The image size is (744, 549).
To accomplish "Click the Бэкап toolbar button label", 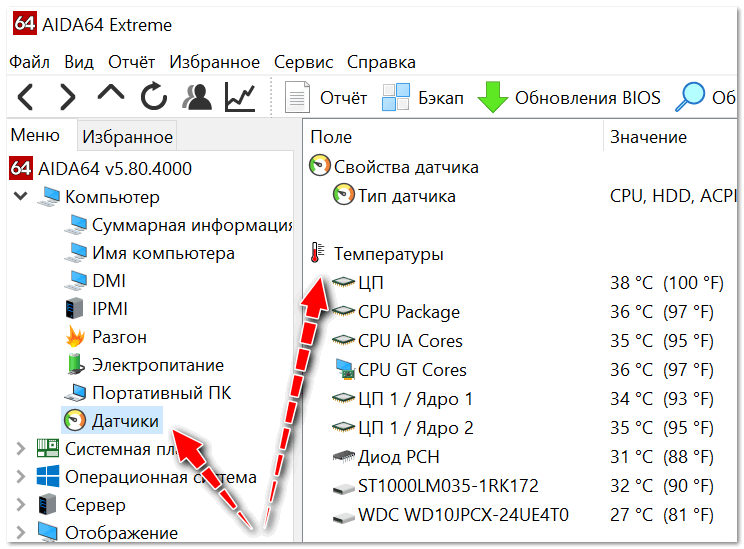I will pos(441,98).
